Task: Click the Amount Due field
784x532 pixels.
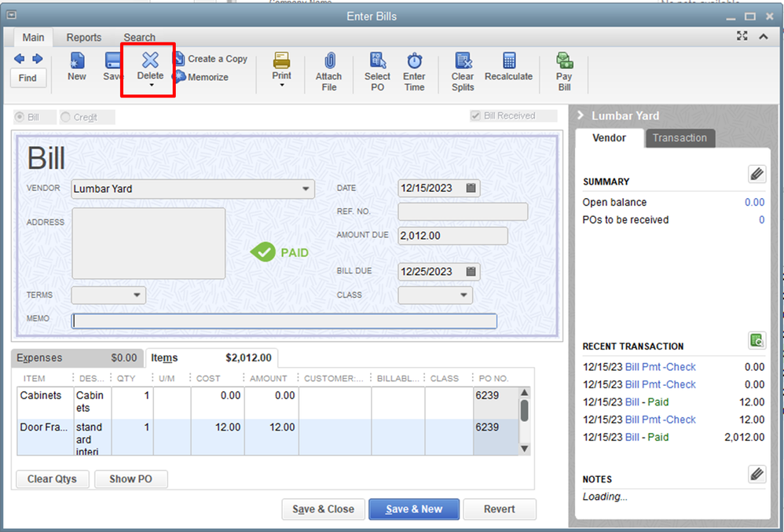Action: pos(452,236)
